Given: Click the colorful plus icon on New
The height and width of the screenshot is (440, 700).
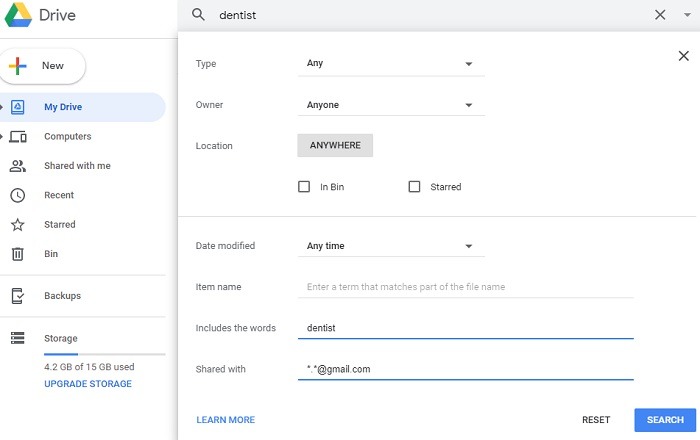Looking at the screenshot, I should point(18,66).
